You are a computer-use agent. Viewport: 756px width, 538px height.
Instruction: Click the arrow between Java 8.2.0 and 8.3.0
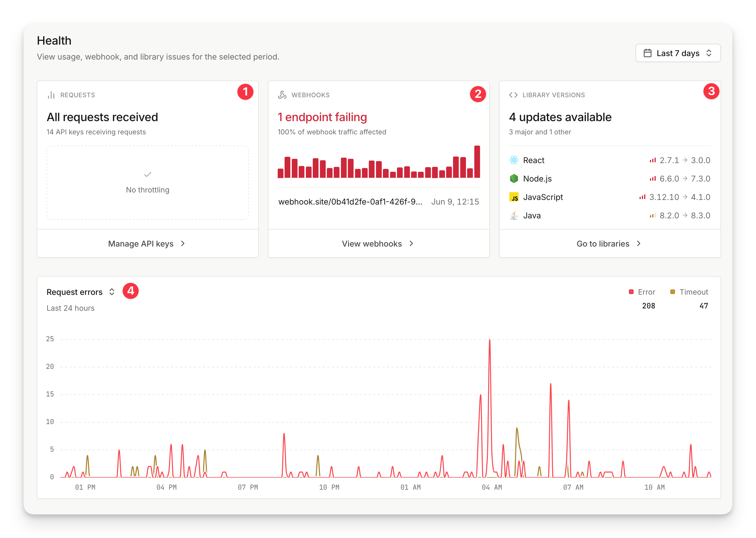pyautogui.click(x=685, y=215)
